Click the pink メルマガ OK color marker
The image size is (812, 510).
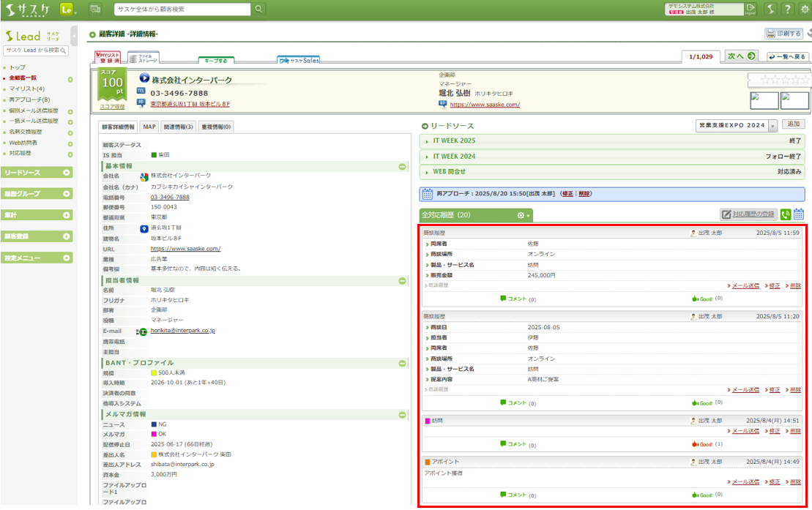tap(154, 435)
